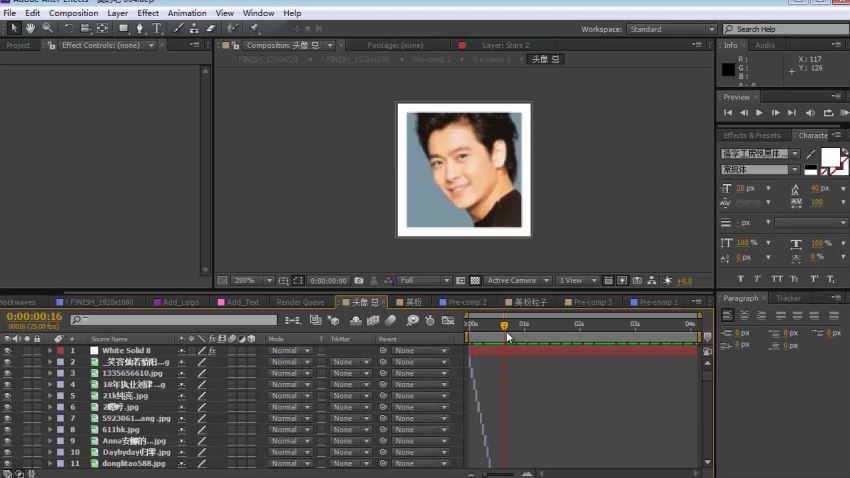
Task: Select the Selection arrow tool
Action: click(14, 28)
